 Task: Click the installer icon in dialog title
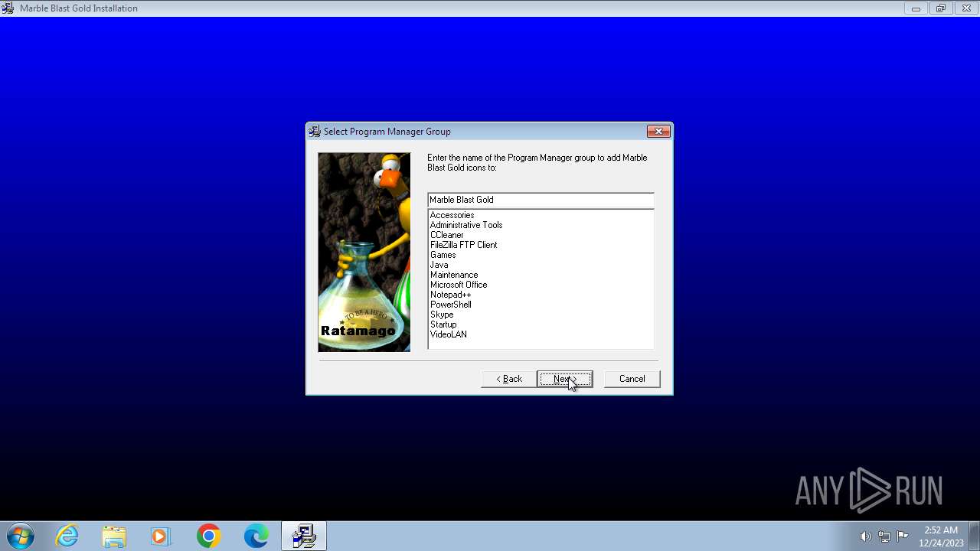click(315, 132)
